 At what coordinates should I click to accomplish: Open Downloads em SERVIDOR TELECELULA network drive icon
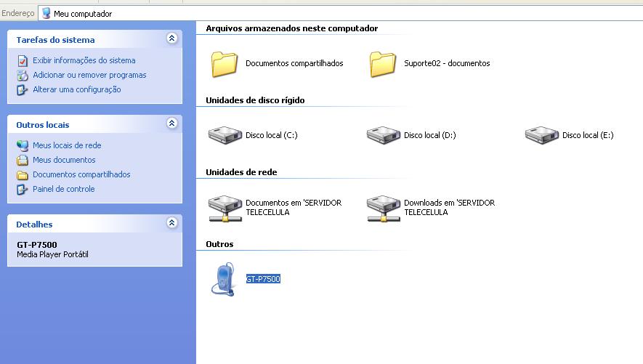(383, 209)
